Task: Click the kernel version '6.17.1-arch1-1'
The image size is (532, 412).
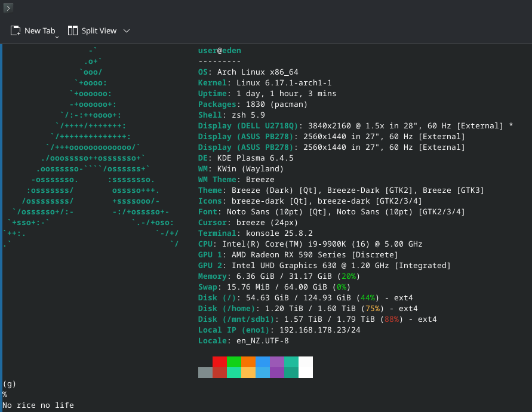Action: pyautogui.click(x=298, y=83)
